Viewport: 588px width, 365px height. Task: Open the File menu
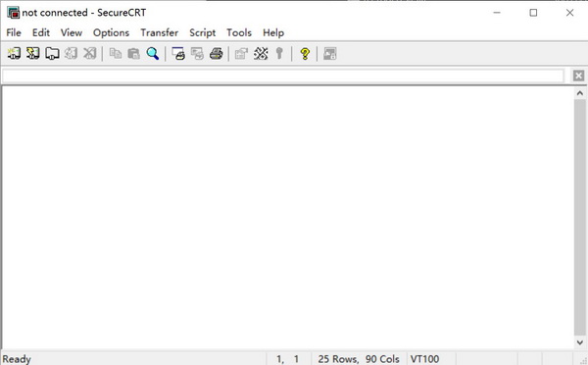[14, 32]
